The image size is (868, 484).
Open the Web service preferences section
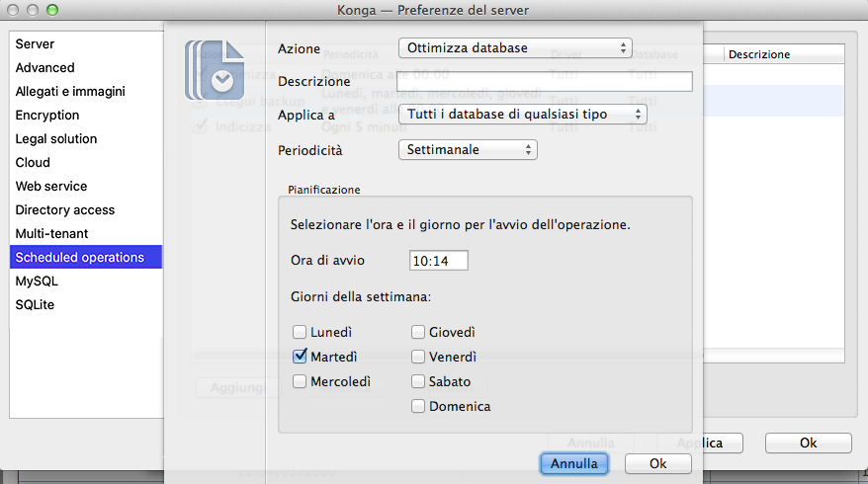[51, 187]
